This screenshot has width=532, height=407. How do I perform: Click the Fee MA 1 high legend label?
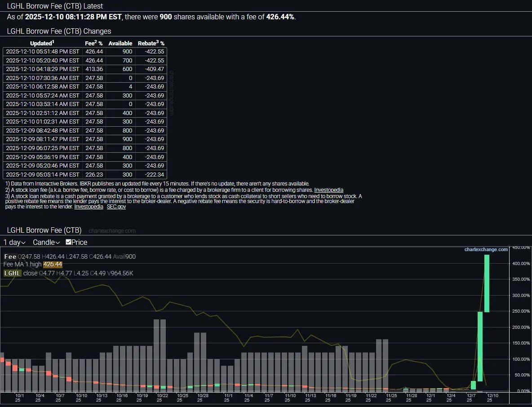click(x=22, y=264)
